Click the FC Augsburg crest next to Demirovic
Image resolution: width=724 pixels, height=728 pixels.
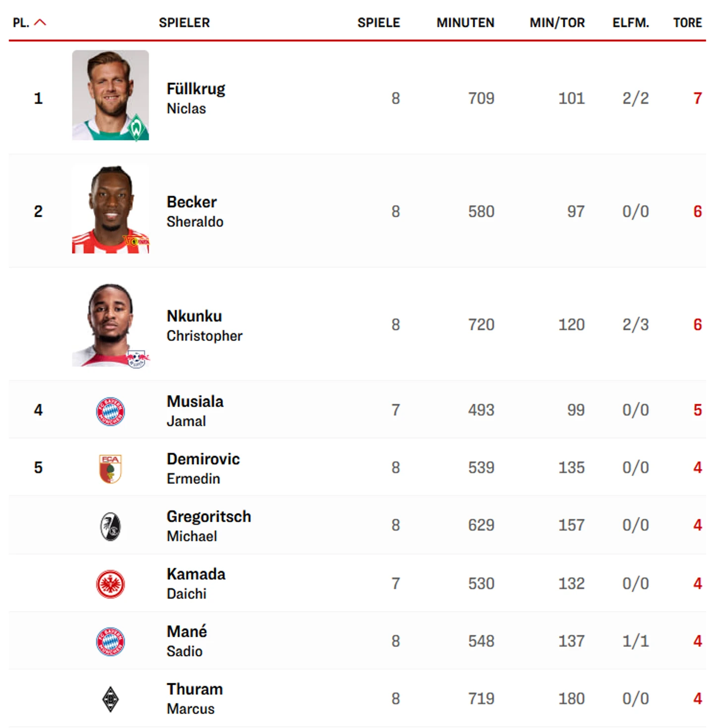(110, 469)
